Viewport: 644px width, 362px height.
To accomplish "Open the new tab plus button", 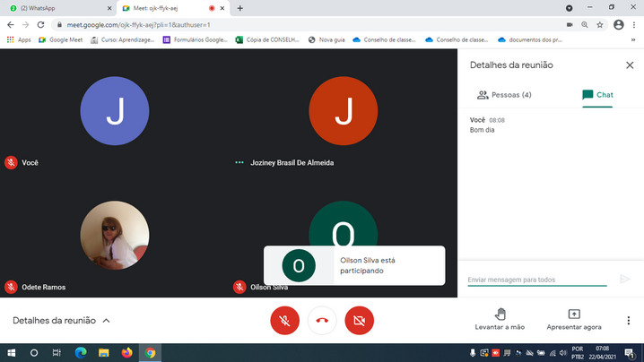I will pos(240,8).
